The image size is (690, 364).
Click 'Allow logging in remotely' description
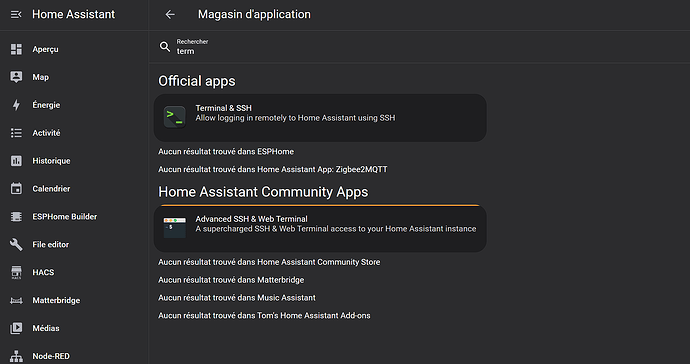click(x=295, y=118)
